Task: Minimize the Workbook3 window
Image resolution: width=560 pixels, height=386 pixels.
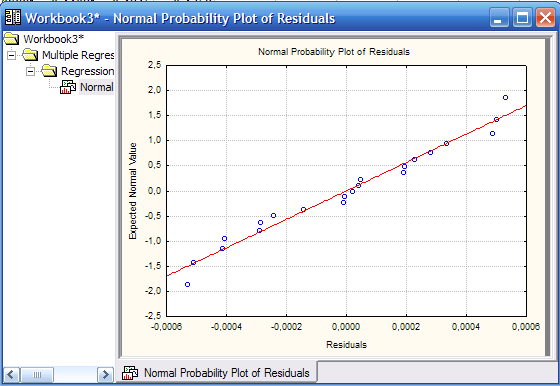Action: coord(499,17)
